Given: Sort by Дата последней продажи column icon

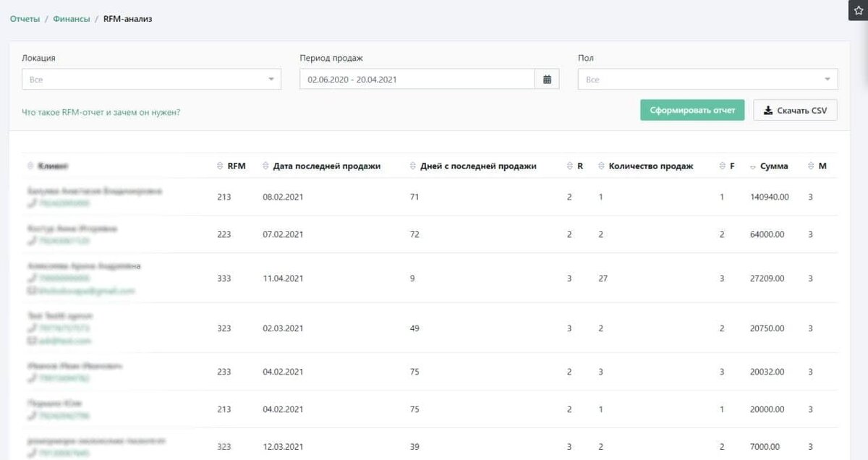Looking at the screenshot, I should (266, 166).
